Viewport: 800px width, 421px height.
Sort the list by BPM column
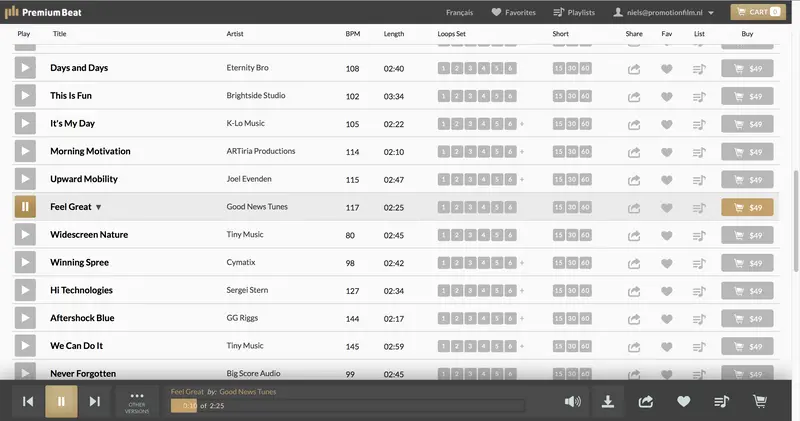tap(353, 34)
